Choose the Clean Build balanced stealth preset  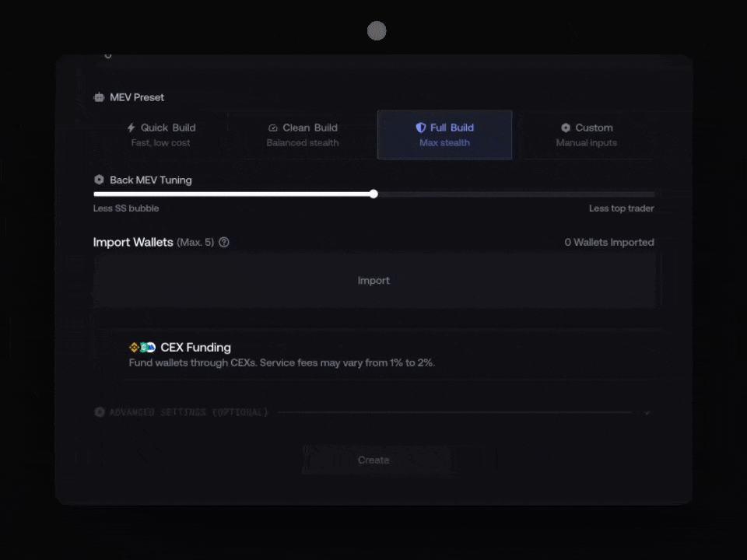(303, 135)
